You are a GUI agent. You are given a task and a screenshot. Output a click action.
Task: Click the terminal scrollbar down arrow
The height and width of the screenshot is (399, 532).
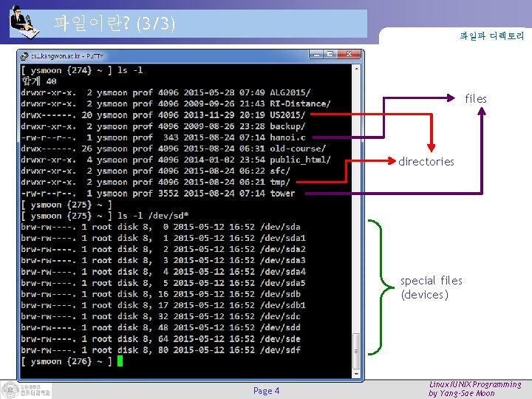click(356, 374)
